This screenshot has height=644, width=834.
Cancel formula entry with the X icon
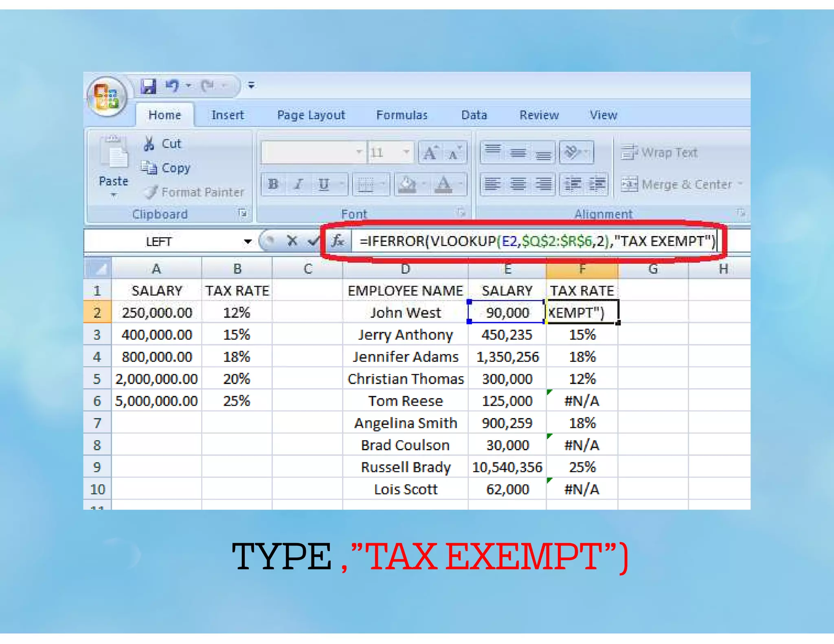292,241
